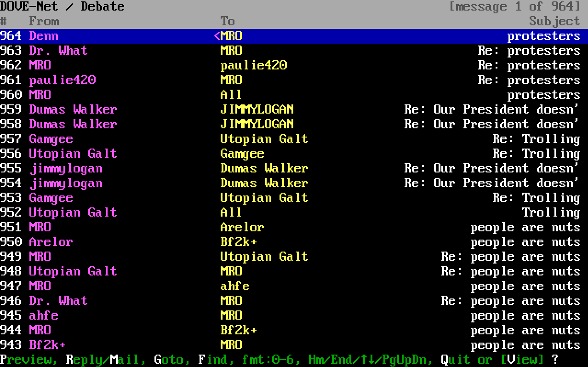Select message 947 from MRO to ahfe
The image size is (588, 367).
point(40,286)
